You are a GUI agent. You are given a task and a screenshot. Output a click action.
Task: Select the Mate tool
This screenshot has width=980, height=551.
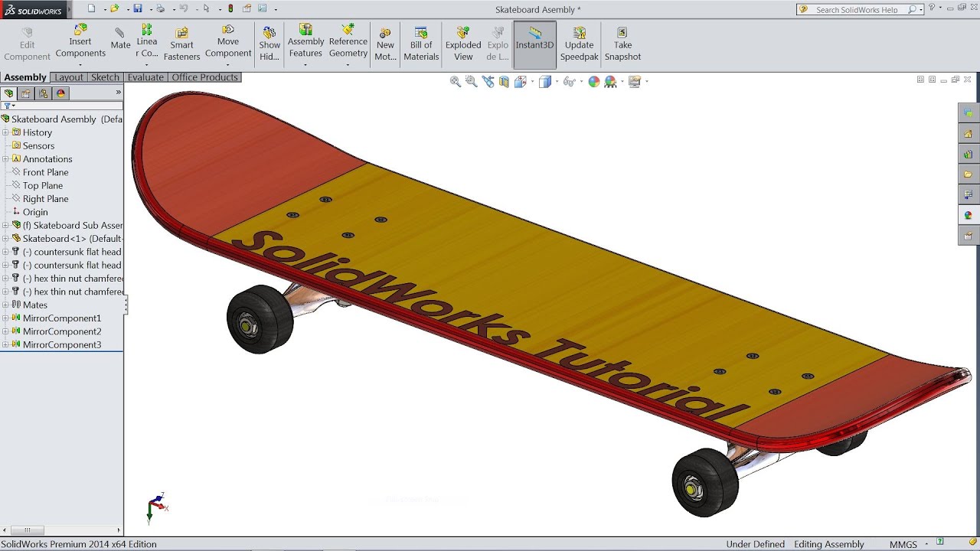[x=120, y=39]
